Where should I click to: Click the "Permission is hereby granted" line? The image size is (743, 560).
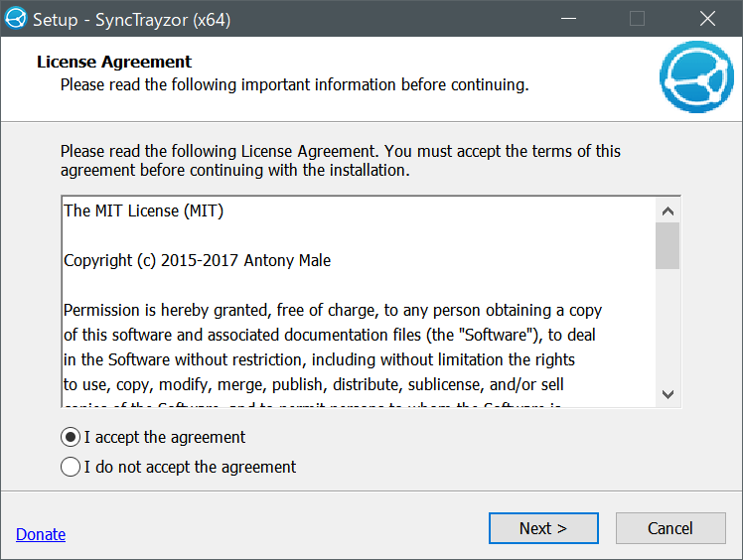pos(333,310)
